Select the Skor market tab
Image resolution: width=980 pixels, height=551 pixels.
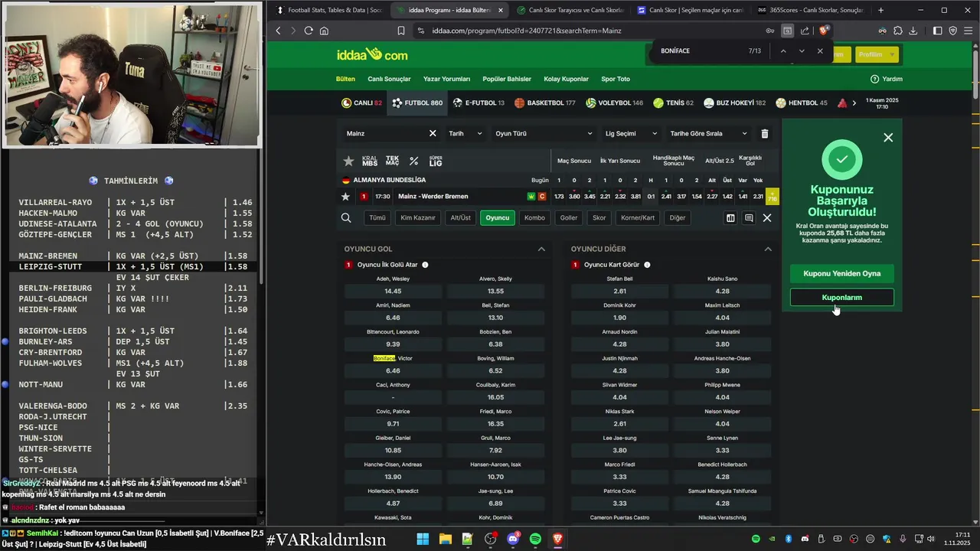[599, 218]
